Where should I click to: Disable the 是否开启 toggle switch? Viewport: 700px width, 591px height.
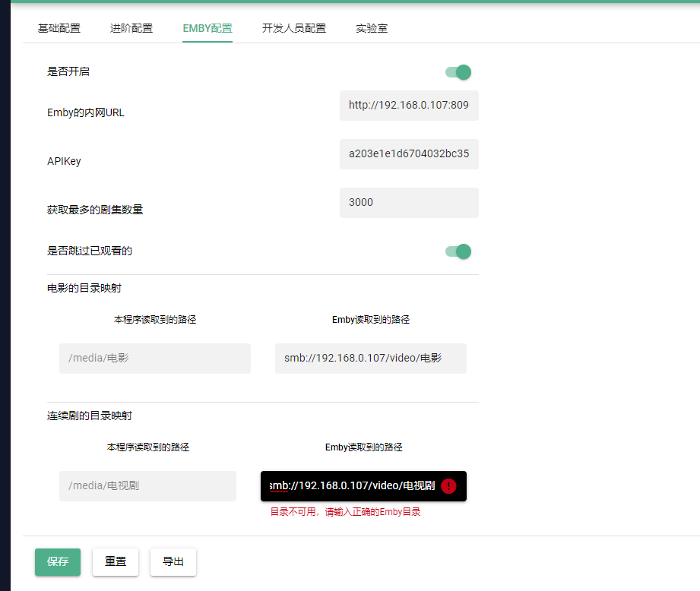click(x=456, y=71)
